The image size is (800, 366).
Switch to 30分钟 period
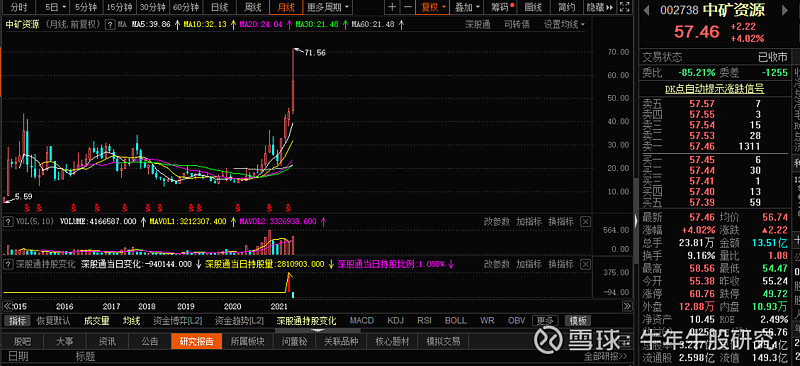coord(153,7)
